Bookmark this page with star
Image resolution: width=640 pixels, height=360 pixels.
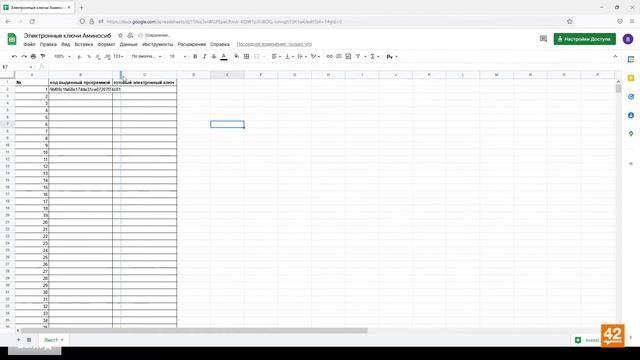click(570, 21)
